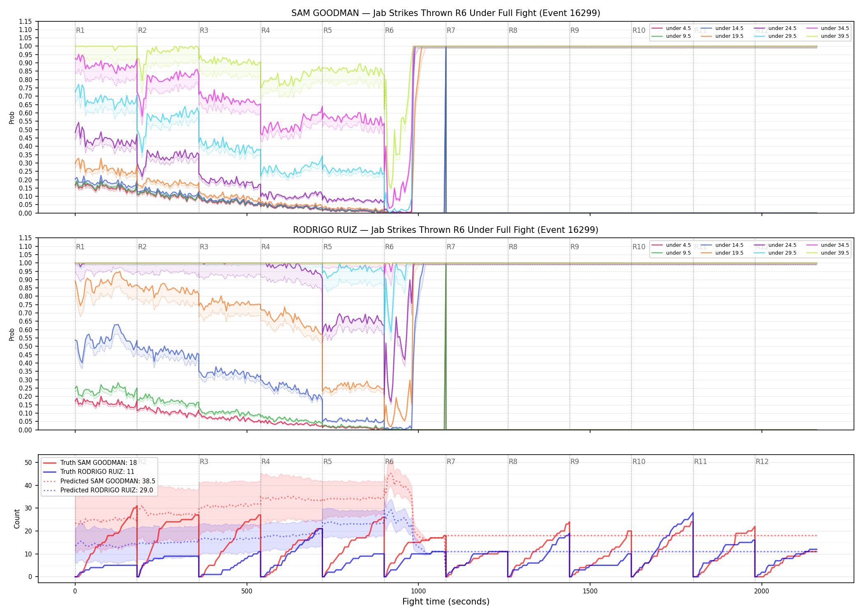Screen dimensions: 863x616
Task: Click 'under 34.5' legend entry in Sam Goodman chart
Action: point(828,28)
